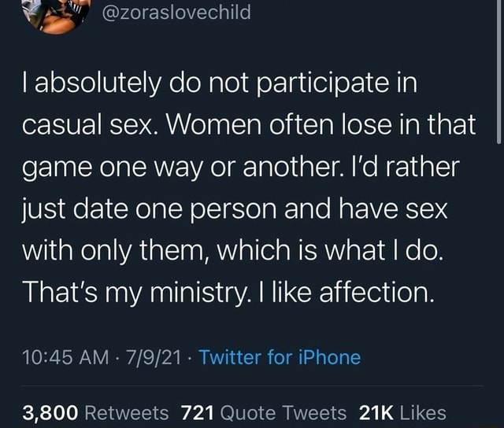Click tweet line starting 'game one way'

(x=241, y=167)
